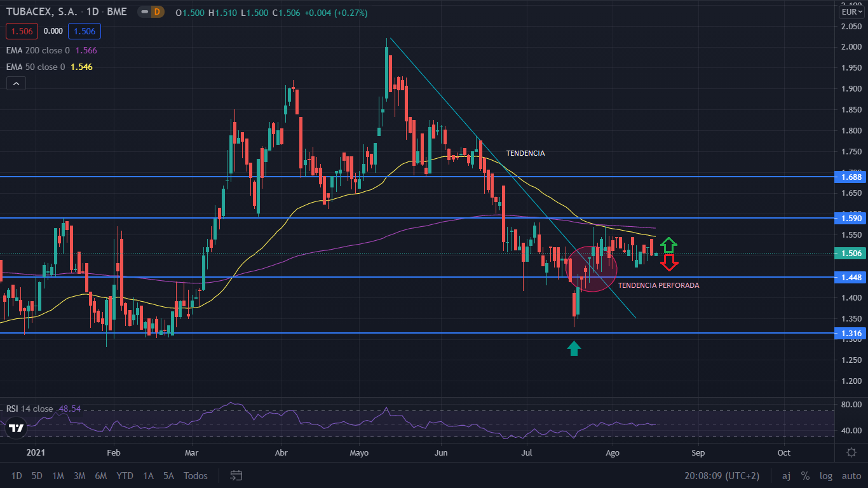The image size is (868, 488).
Task: Select the 1.688 horizontal line price label
Action: pos(850,177)
